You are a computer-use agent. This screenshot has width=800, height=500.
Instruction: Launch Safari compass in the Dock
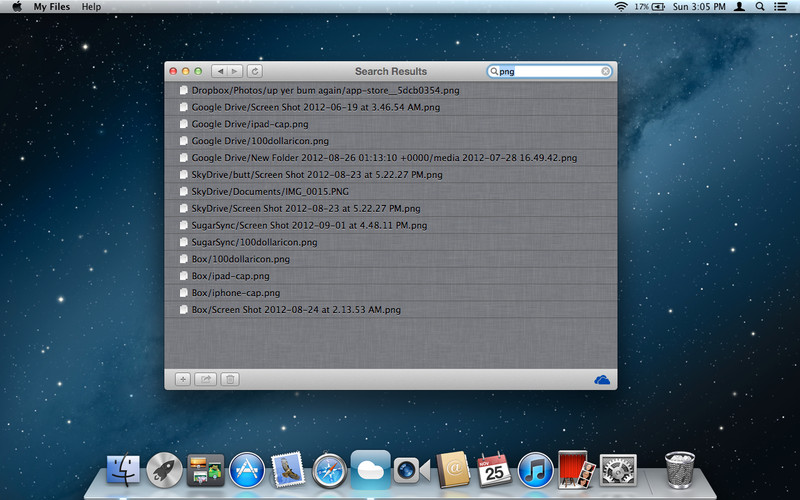(329, 470)
